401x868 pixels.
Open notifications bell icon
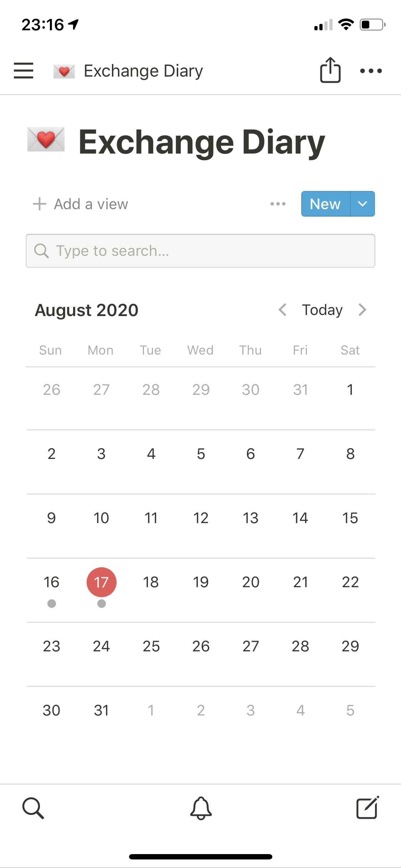[x=201, y=808]
